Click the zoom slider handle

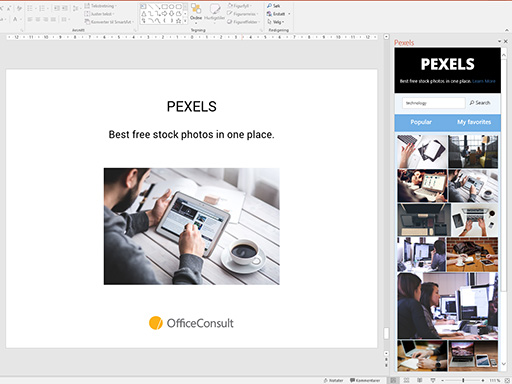(463, 380)
